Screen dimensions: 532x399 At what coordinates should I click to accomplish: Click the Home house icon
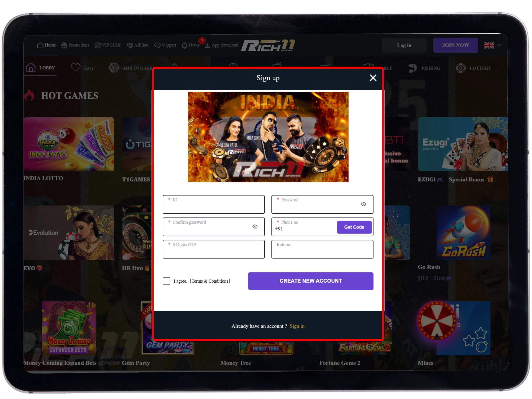point(40,45)
